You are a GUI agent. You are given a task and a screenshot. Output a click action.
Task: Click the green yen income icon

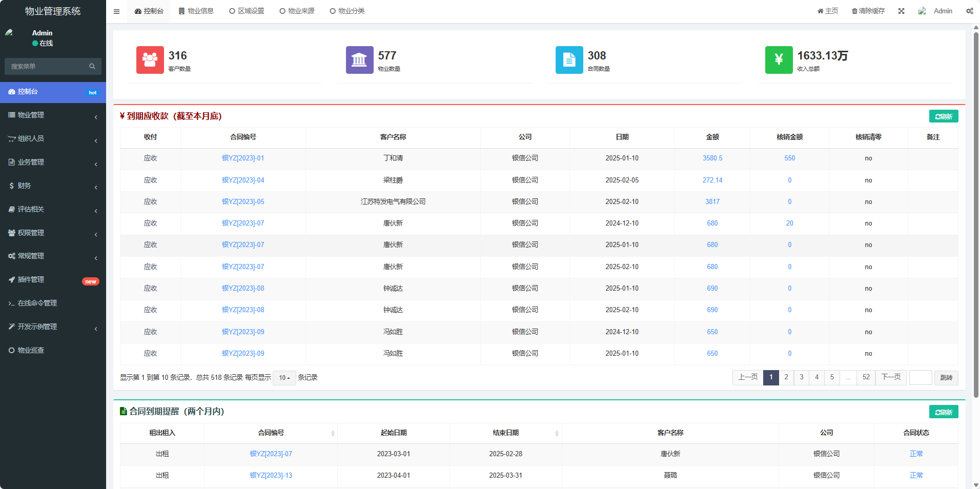pyautogui.click(x=779, y=60)
